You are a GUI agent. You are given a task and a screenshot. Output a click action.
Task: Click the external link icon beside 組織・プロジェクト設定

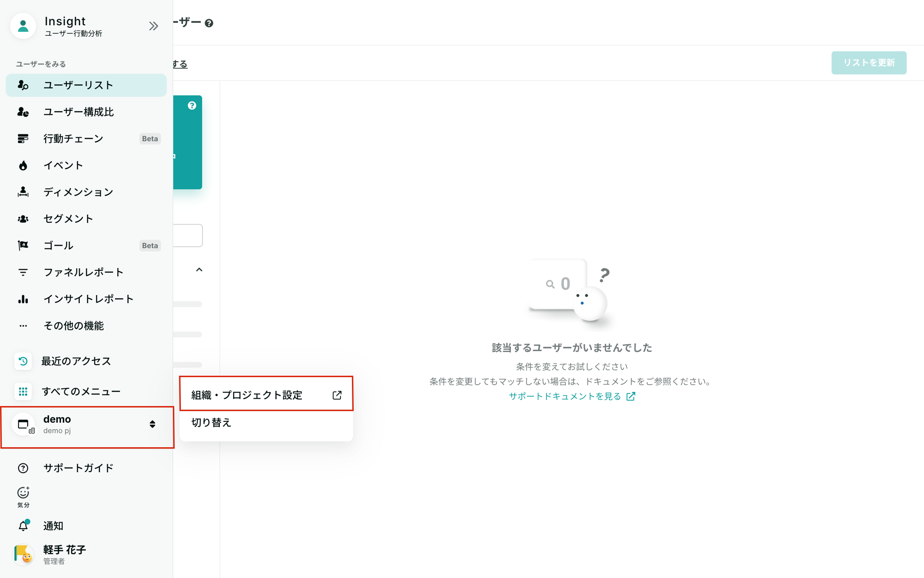click(337, 395)
